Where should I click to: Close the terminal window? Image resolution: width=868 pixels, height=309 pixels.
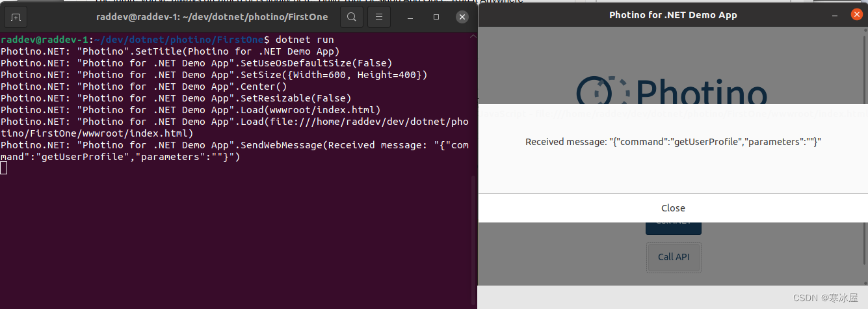click(x=462, y=17)
